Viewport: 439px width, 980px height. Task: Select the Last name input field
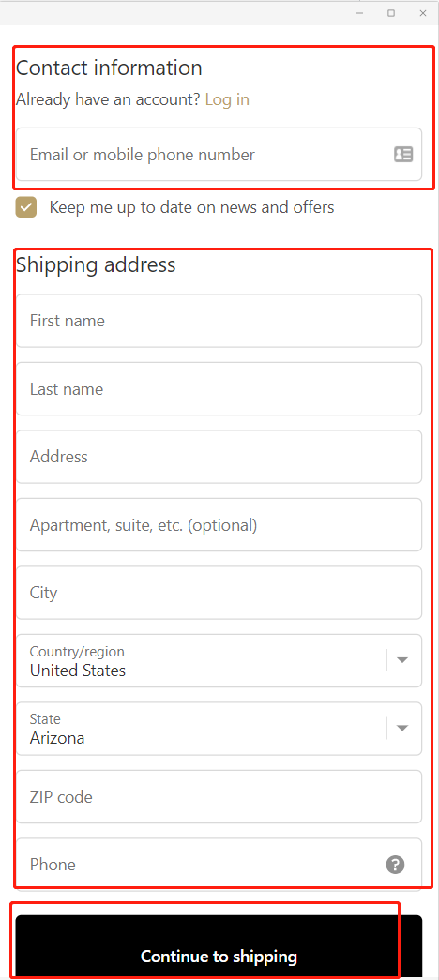(x=219, y=389)
